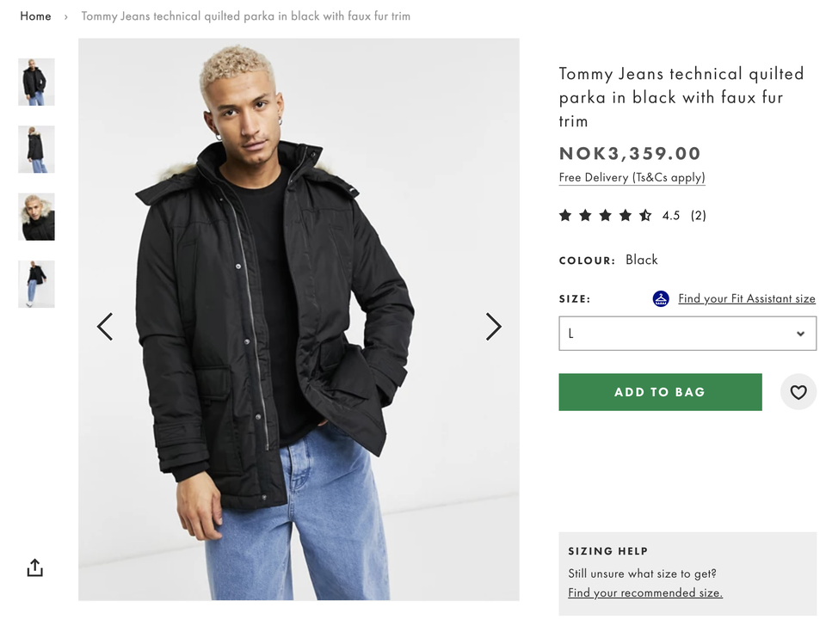View the fourth full-body thumbnail
Image resolution: width=826 pixels, height=644 pixels.
pos(36,284)
